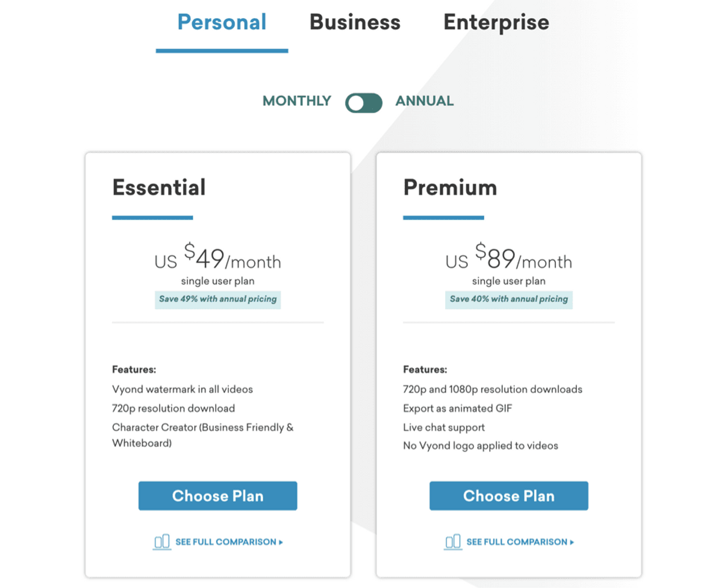The image size is (728, 588).
Task: Click the Save 49% annual pricing badge
Action: click(x=218, y=299)
